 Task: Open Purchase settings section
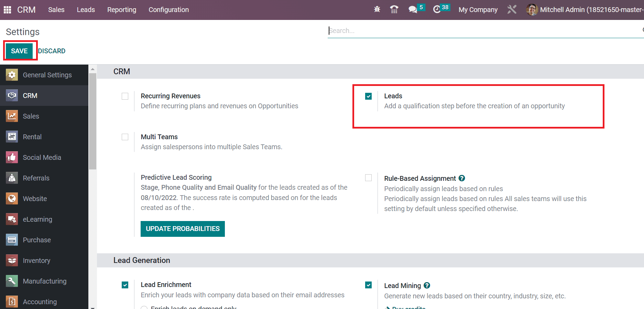tap(44, 240)
